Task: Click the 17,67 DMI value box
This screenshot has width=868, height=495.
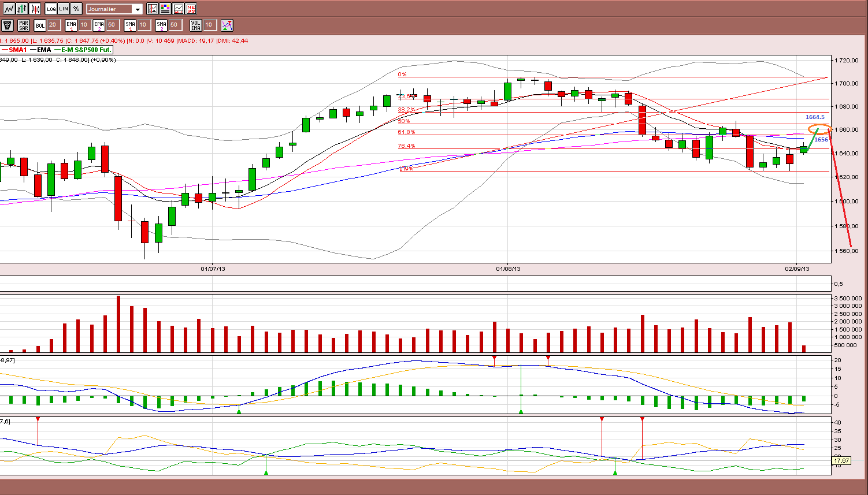Action: tap(842, 460)
